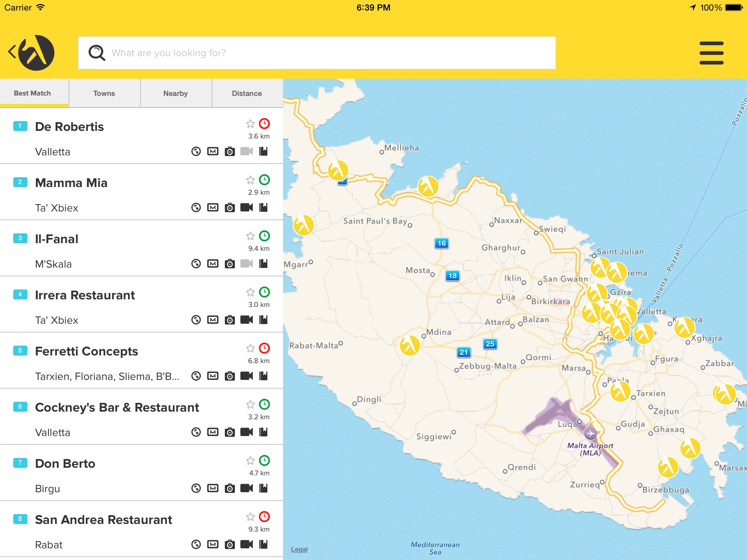Play San Andrea Restaurant video icon
747x560 pixels.
(247, 544)
